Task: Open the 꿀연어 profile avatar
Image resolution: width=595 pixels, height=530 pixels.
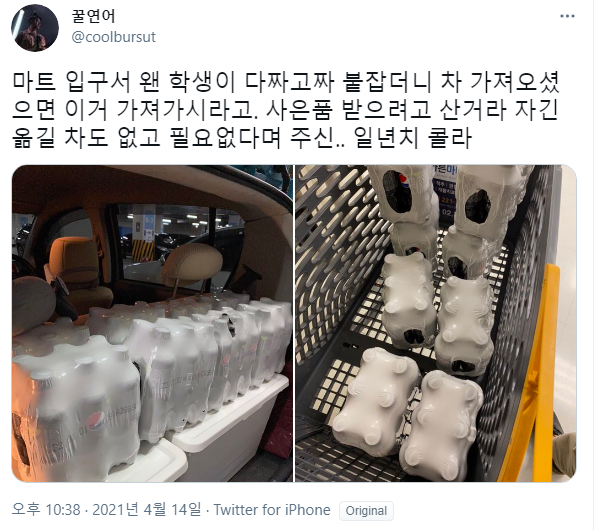Action: [x=35, y=28]
